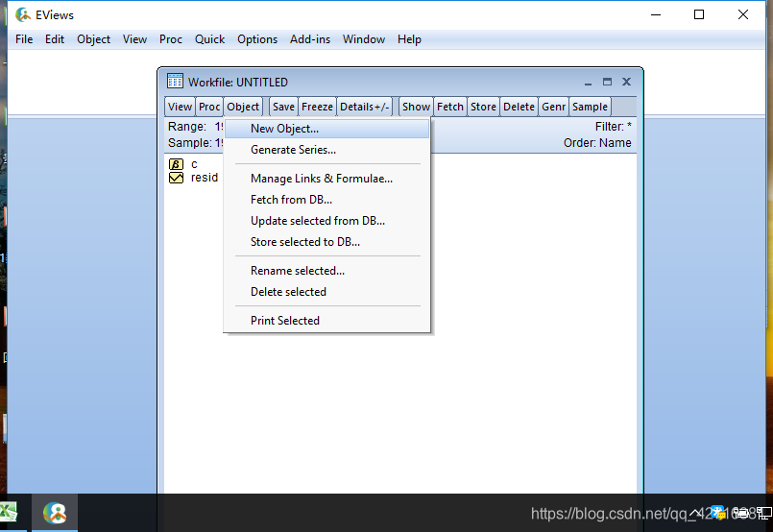
Task: Select Manage Links & Formulae...
Action: 326,179
